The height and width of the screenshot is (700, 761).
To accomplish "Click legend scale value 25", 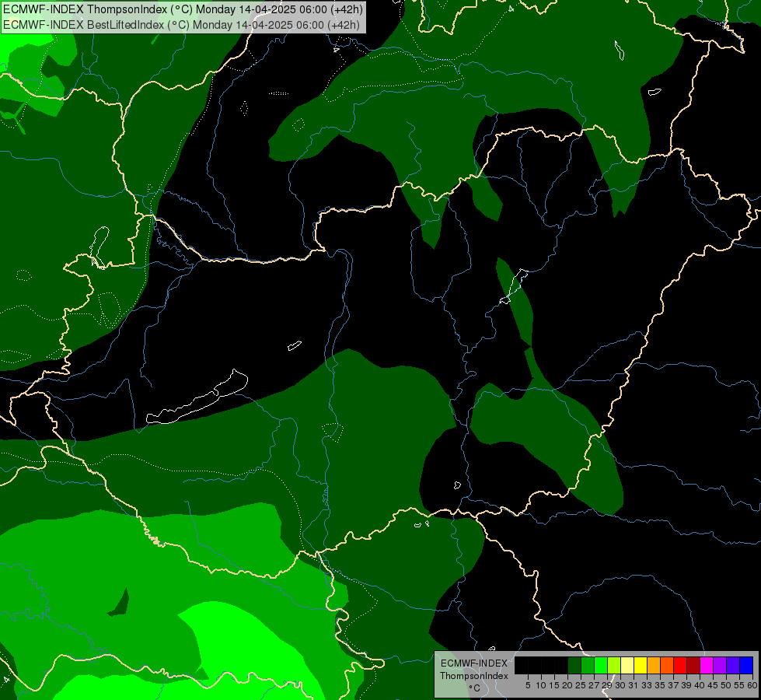I will click(x=581, y=685).
